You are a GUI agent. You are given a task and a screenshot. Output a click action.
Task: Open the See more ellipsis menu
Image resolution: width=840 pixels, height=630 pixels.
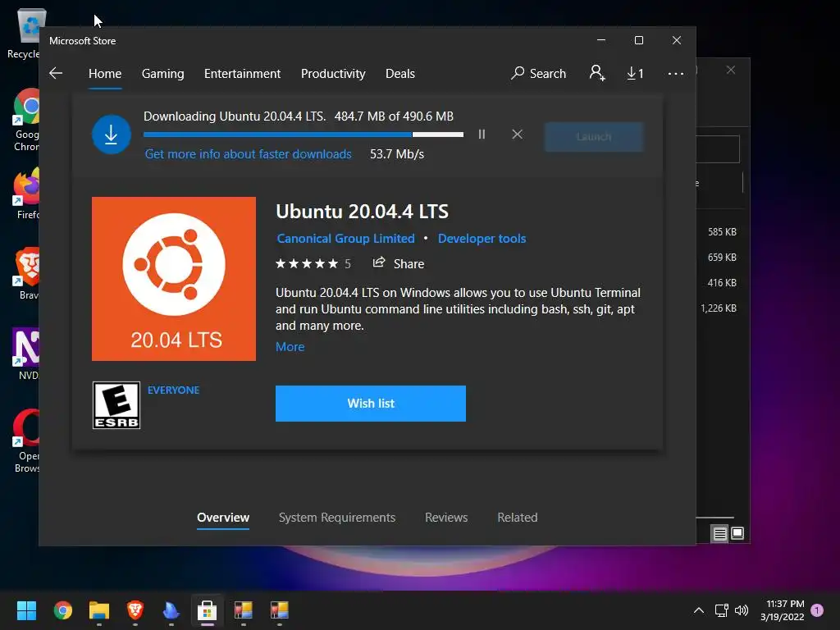pyautogui.click(x=676, y=73)
